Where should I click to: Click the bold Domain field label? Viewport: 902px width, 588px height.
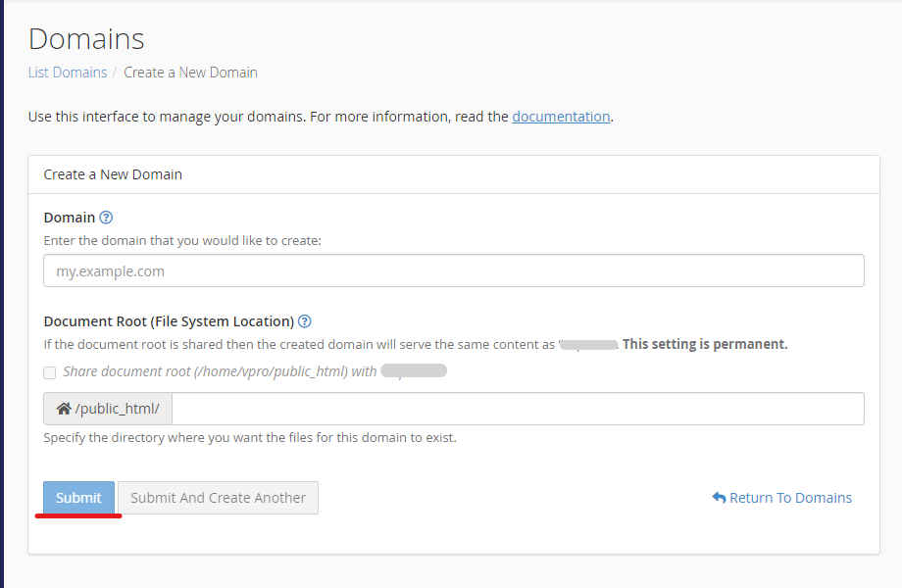[70, 218]
